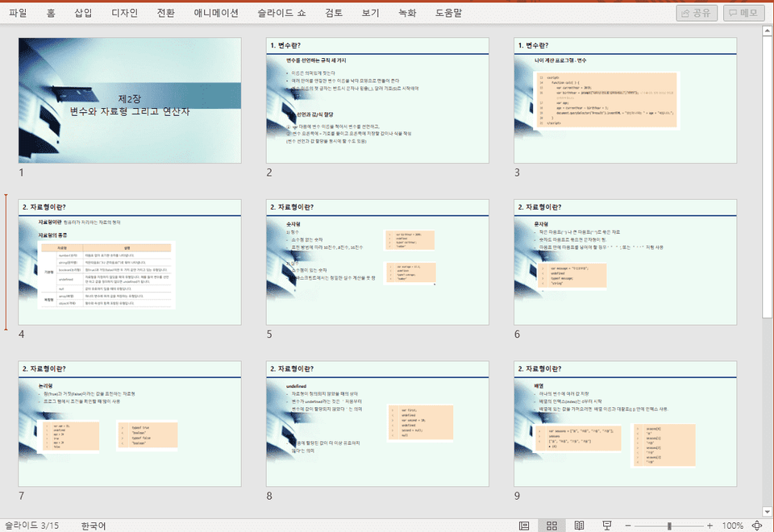The image size is (774, 532).
Task: Select slide 4 thumbnail with 자료형 table
Action: (x=130, y=262)
